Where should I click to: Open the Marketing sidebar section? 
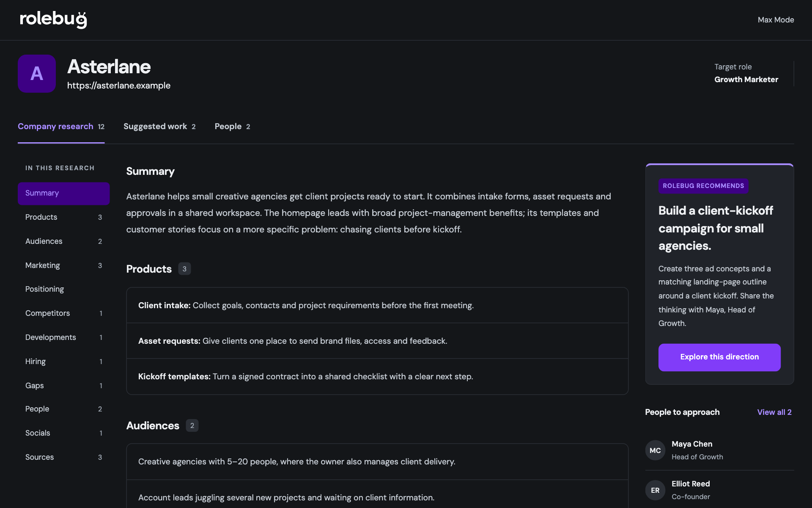[63, 265]
